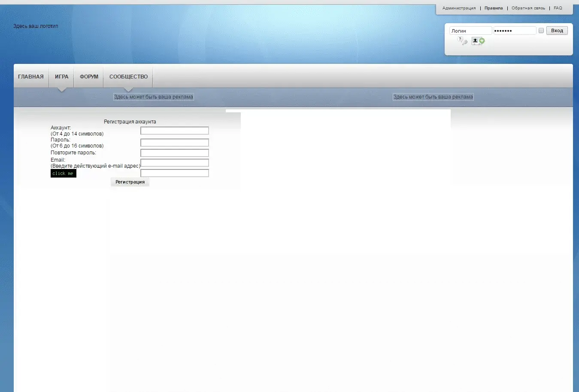Click the register new user icon
Image resolution: width=579 pixels, height=392 pixels.
(478, 41)
